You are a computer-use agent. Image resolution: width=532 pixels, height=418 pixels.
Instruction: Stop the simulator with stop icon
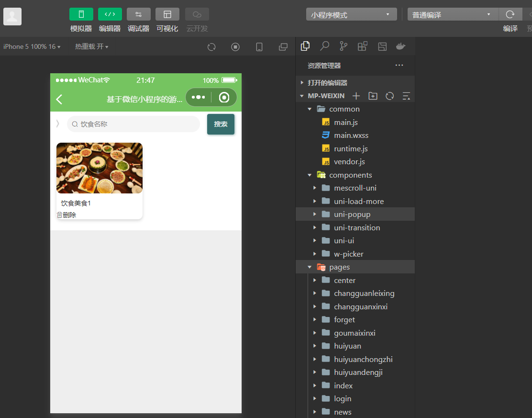(x=235, y=47)
